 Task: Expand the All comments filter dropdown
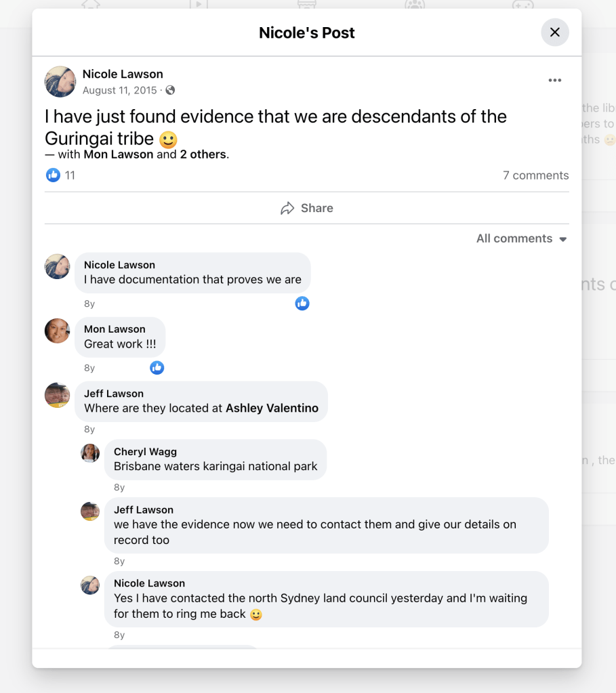coord(521,238)
